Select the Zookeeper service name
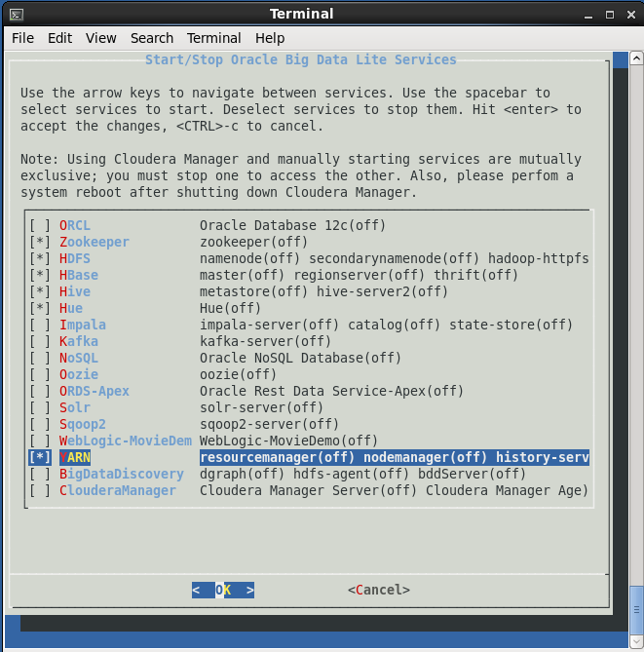This screenshot has height=652, width=644. tap(95, 242)
